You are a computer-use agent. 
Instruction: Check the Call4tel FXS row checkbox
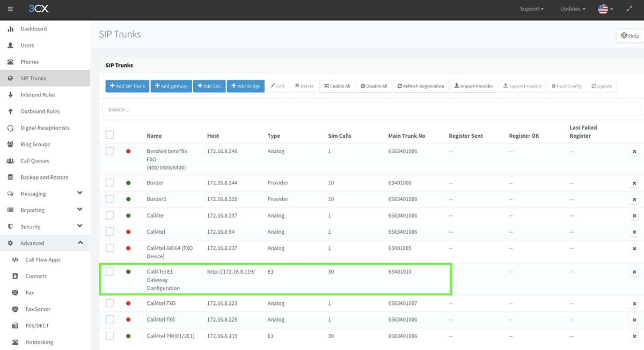pos(110,319)
